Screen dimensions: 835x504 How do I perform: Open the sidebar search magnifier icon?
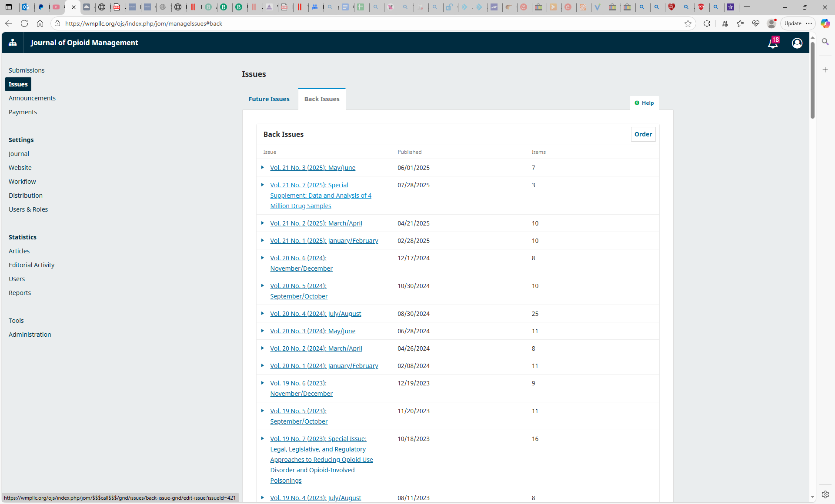(825, 42)
